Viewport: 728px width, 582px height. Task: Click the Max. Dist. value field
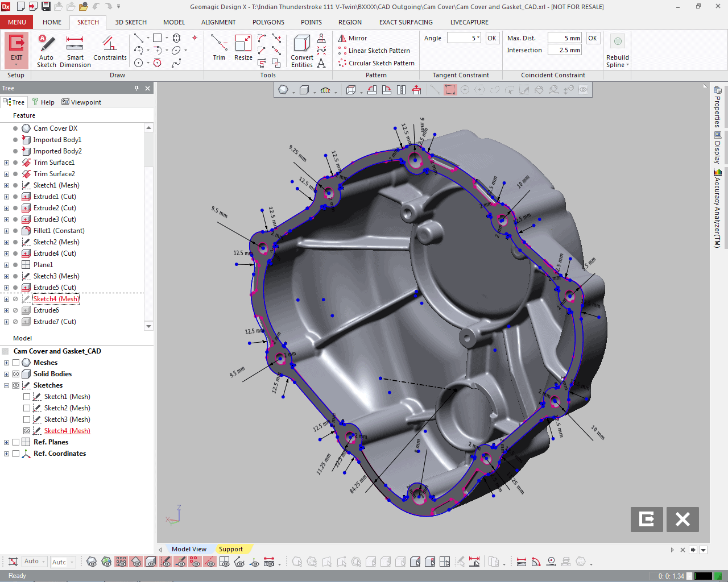(x=565, y=38)
